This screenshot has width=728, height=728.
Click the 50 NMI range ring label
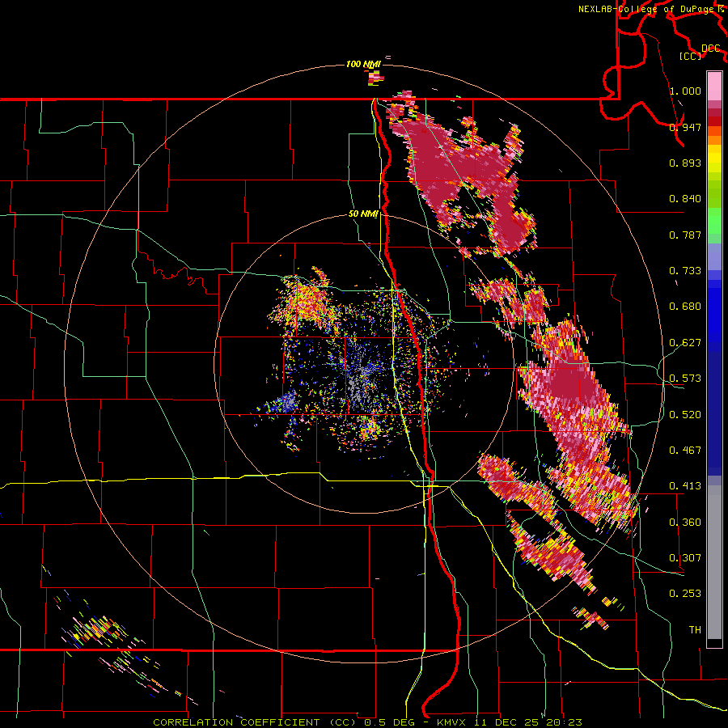(363, 214)
